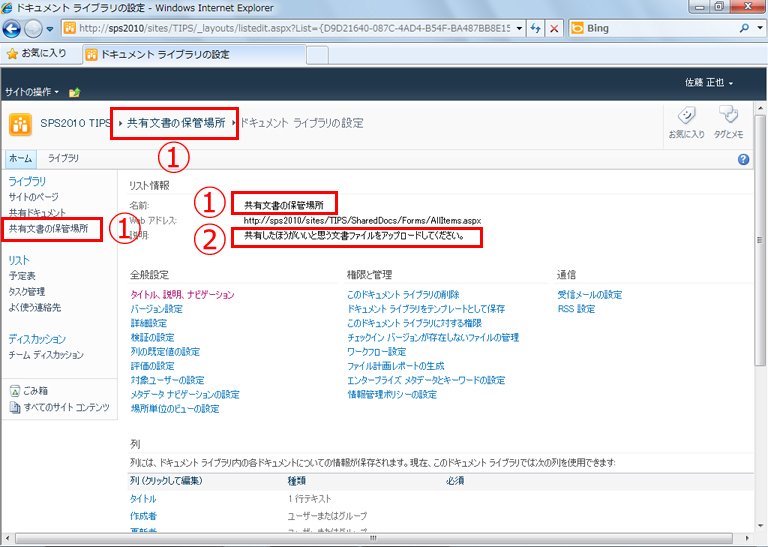Open メタデータ ナビゲーションの設定 link
The height and width of the screenshot is (547, 768).
pyautogui.click(x=185, y=394)
